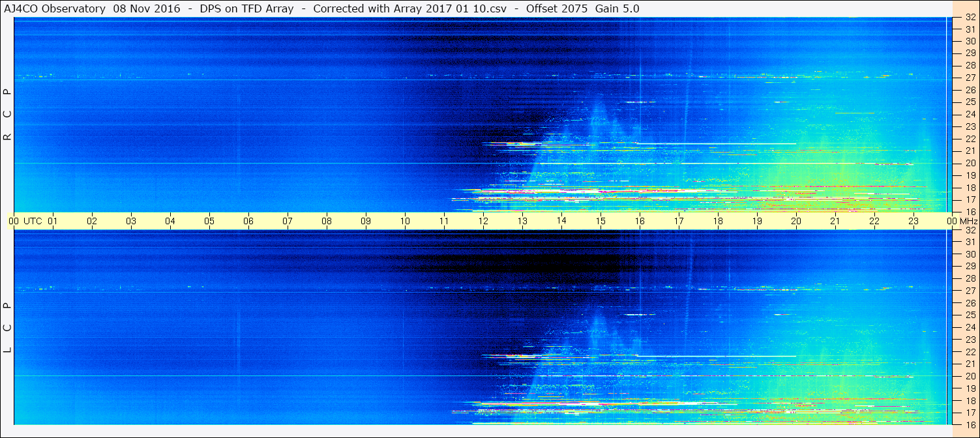Viewport: 980px width, 438px height.
Task: Select the 03 hour marker on time axis
Action: [x=131, y=221]
